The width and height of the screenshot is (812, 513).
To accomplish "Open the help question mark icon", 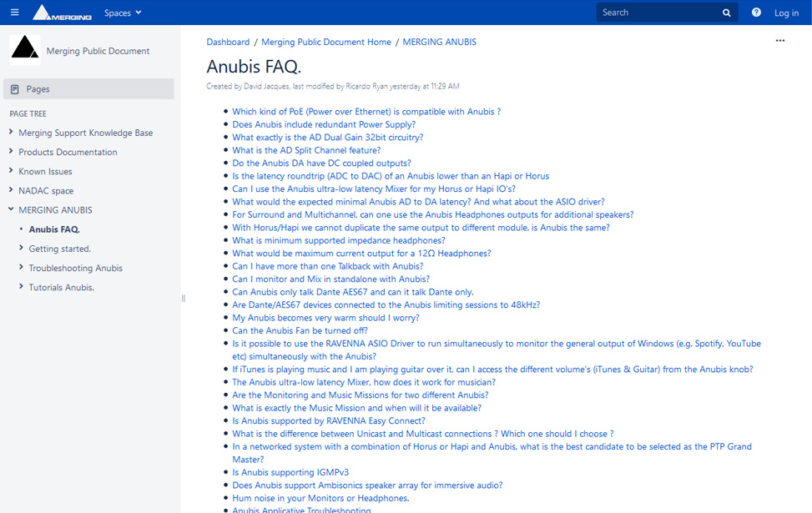I will click(756, 13).
